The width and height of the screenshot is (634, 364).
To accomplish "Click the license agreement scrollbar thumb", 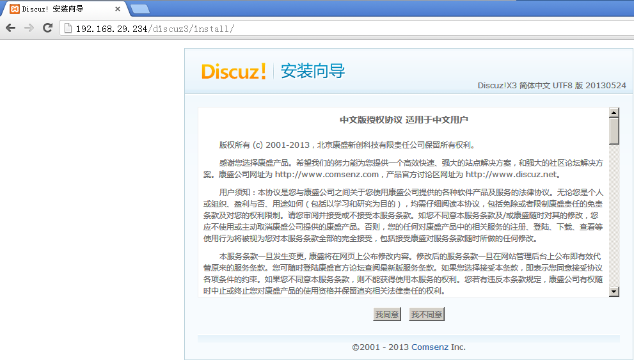I will point(614,131).
